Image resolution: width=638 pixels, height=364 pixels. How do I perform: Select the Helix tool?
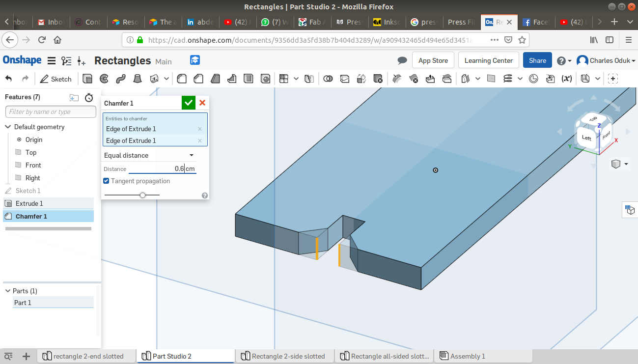pos(508,79)
